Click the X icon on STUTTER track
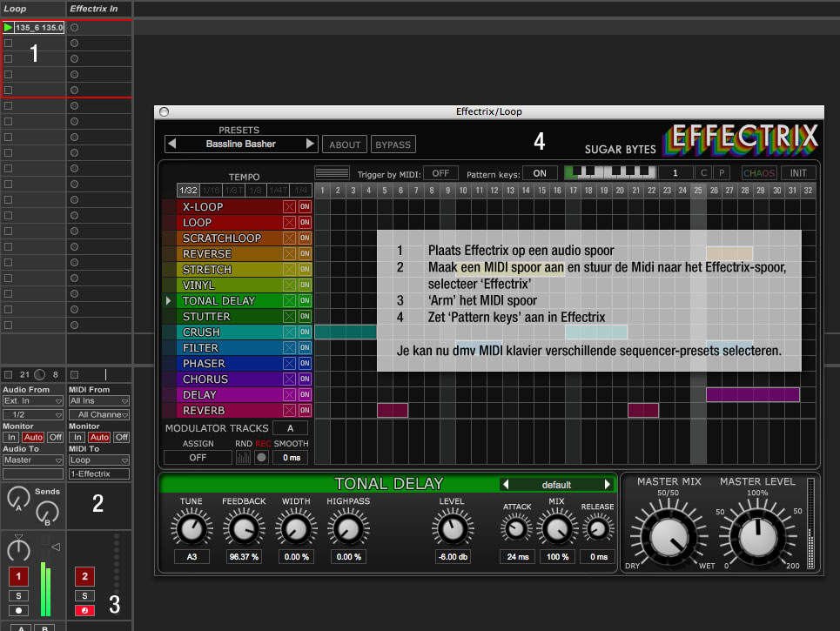Image resolution: width=840 pixels, height=631 pixels. 289,316
